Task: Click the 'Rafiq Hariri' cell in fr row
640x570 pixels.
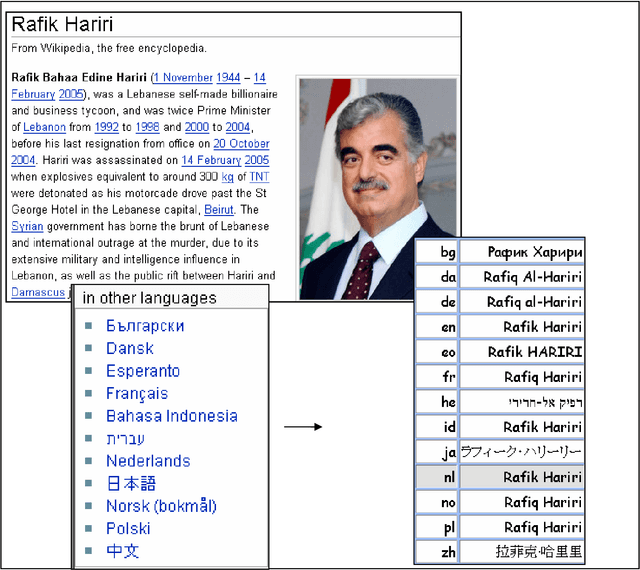Action: 522,377
